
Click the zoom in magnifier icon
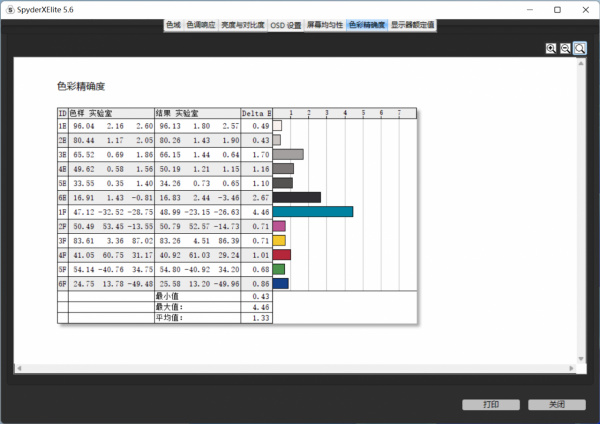(551, 48)
